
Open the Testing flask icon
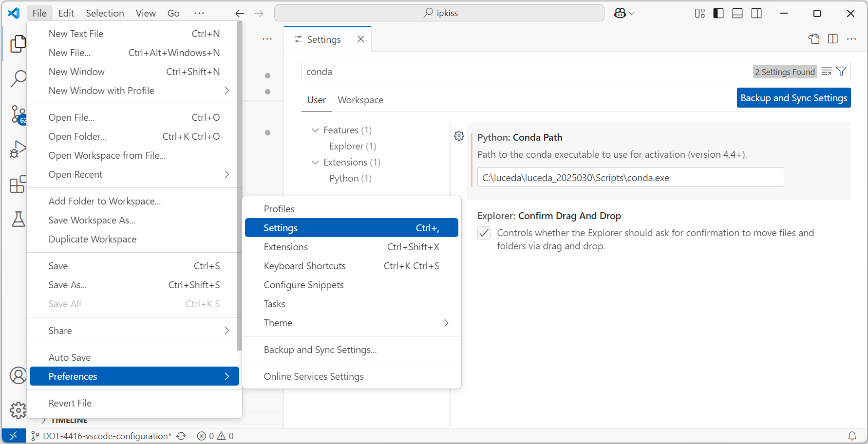[x=18, y=219]
